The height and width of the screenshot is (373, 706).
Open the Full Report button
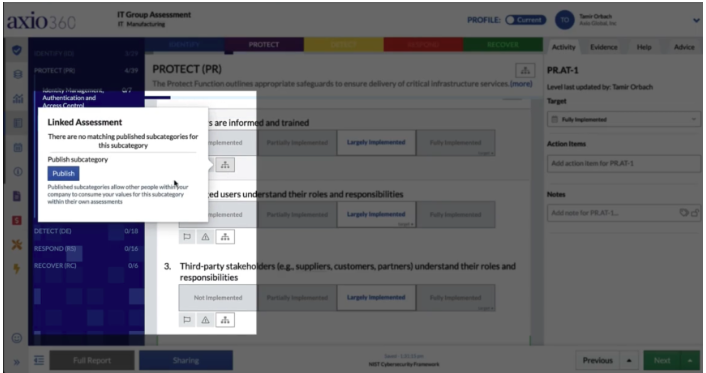(x=92, y=360)
